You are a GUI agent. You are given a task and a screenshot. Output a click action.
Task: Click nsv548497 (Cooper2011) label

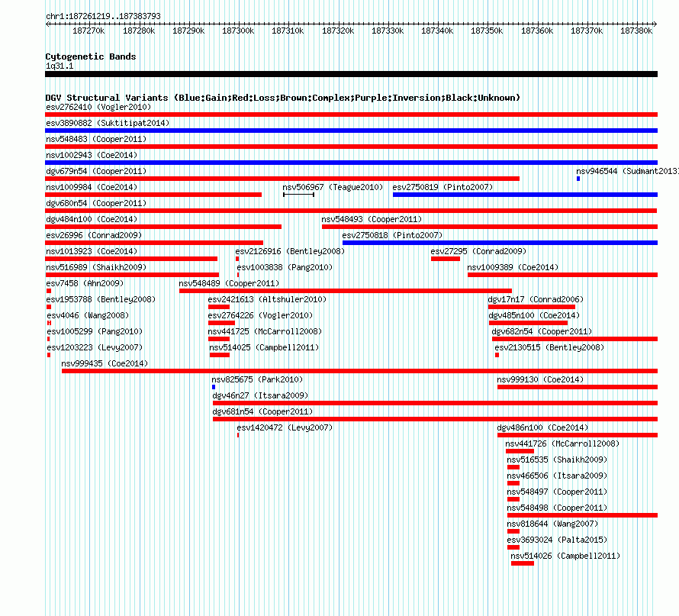coord(557,492)
